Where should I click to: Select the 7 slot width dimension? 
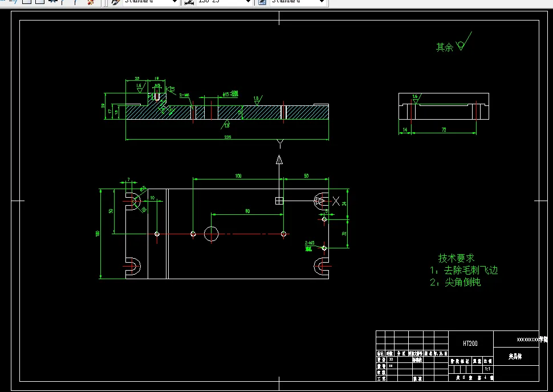129,180
